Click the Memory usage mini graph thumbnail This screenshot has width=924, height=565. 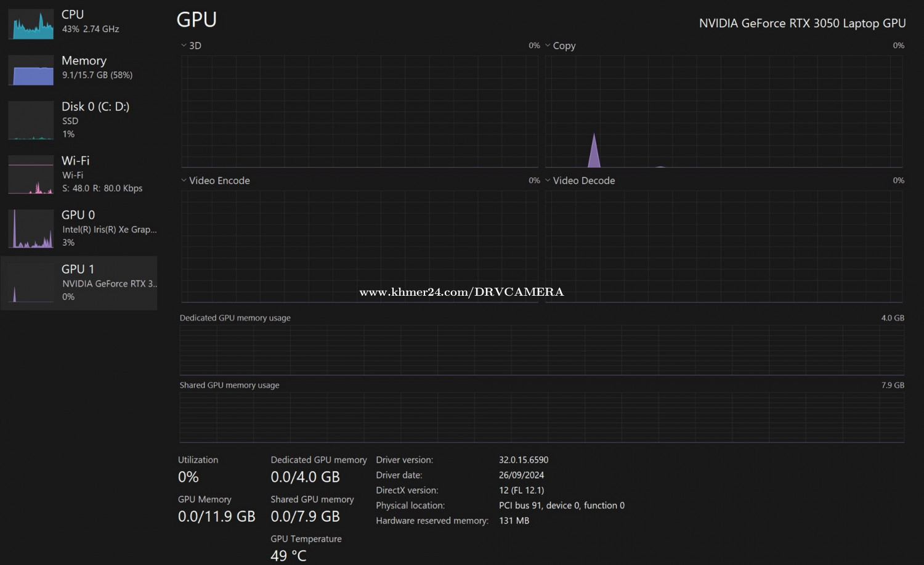click(x=31, y=70)
